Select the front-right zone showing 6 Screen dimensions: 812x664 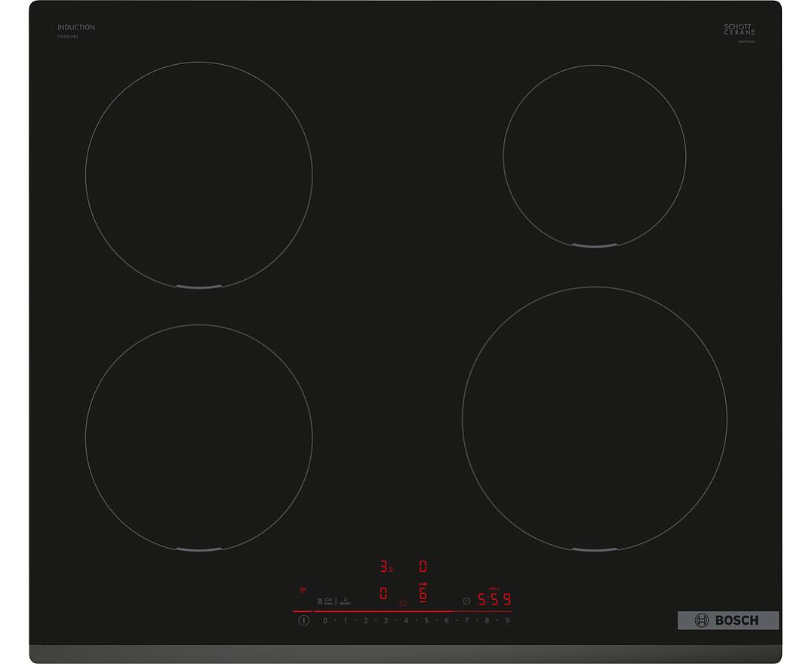coord(423,594)
